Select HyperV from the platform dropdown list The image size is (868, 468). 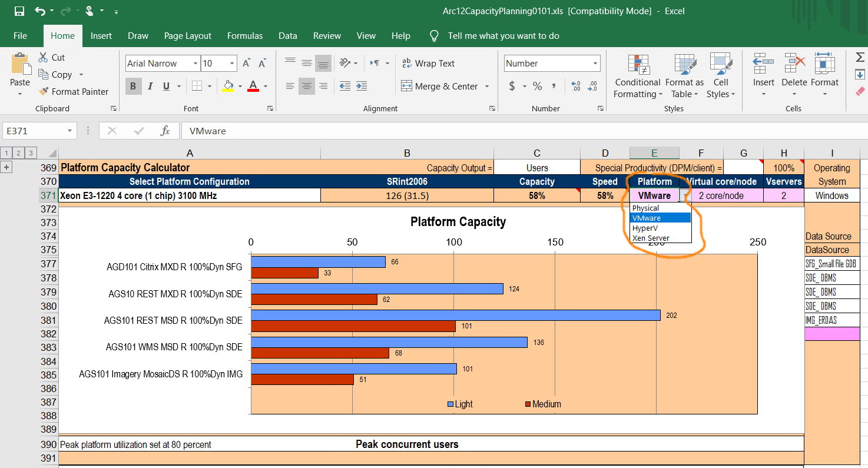click(645, 228)
